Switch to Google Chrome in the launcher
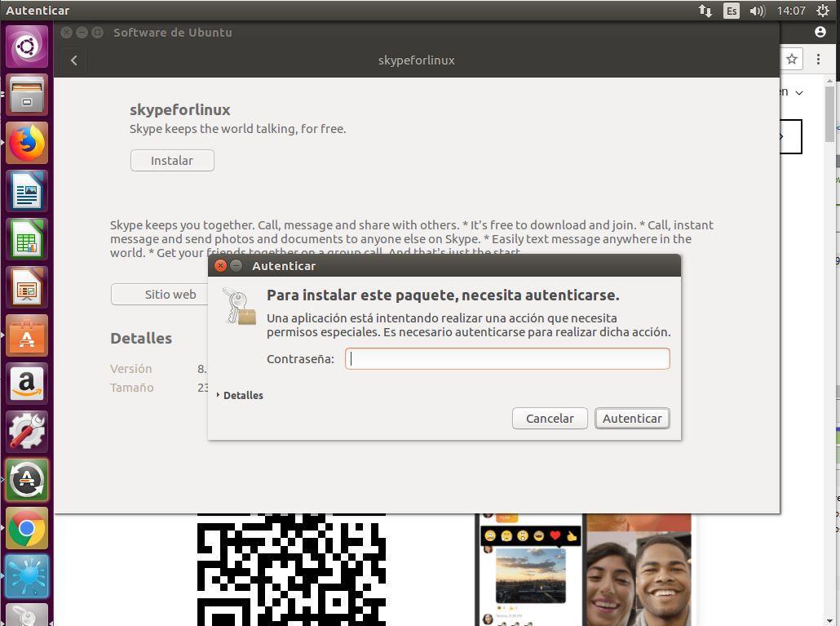The image size is (840, 626). (27, 528)
